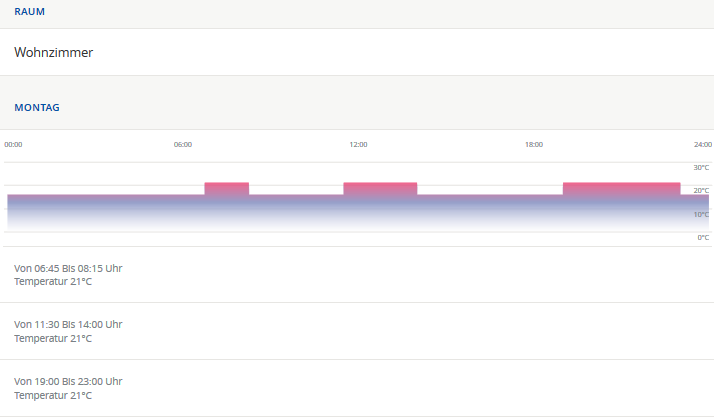Click the 24:00 time axis label
The width and height of the screenshot is (714, 417).
pyautogui.click(x=702, y=145)
